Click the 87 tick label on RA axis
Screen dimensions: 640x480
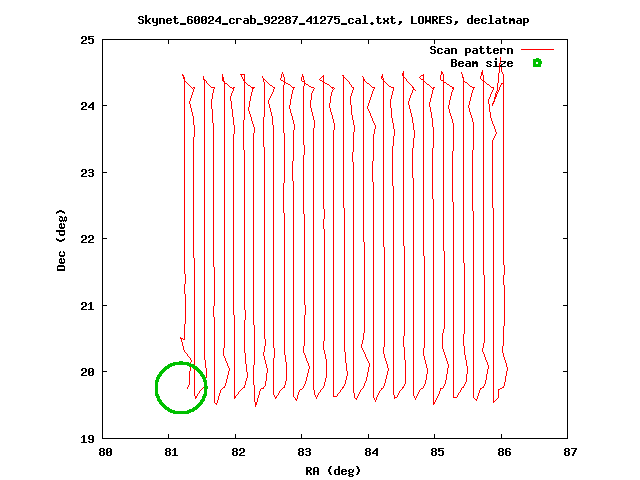click(x=570, y=452)
